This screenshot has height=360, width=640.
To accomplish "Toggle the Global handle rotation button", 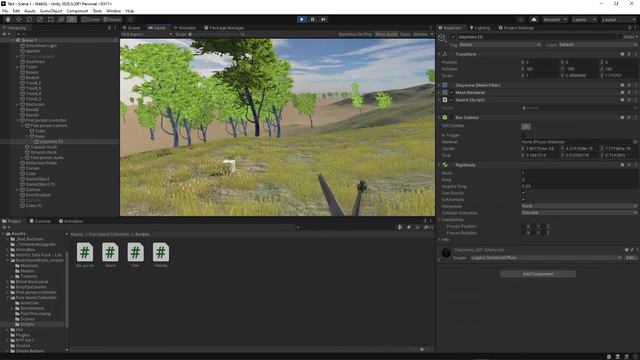I will click(x=112, y=19).
